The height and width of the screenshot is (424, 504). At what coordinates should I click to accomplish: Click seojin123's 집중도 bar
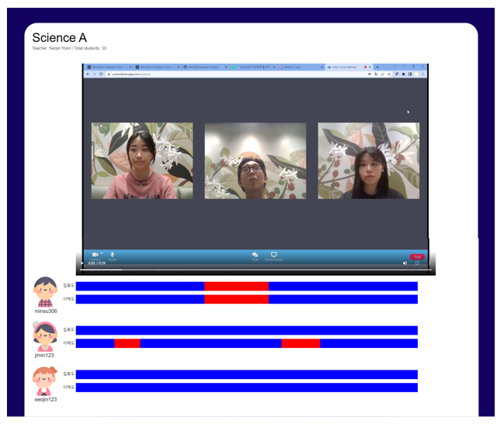click(246, 374)
